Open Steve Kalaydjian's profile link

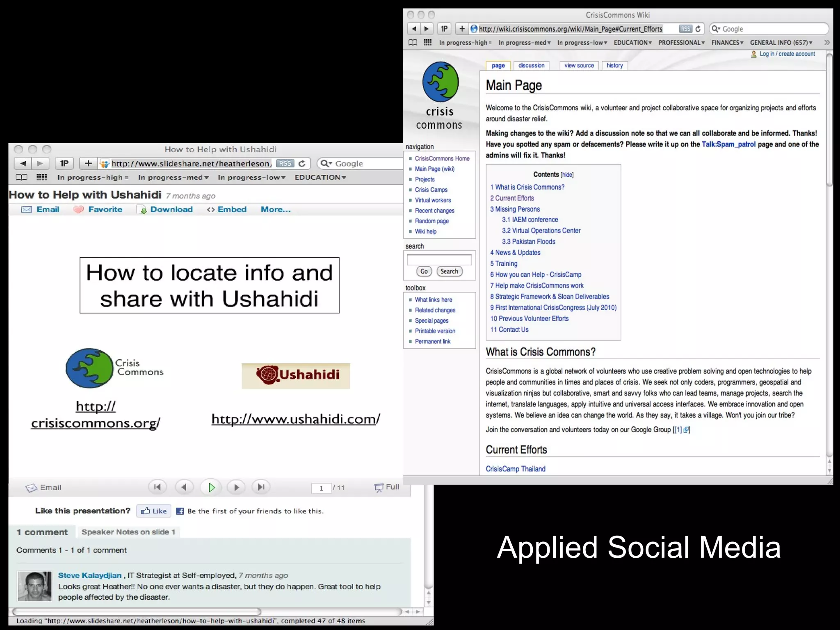click(90, 575)
